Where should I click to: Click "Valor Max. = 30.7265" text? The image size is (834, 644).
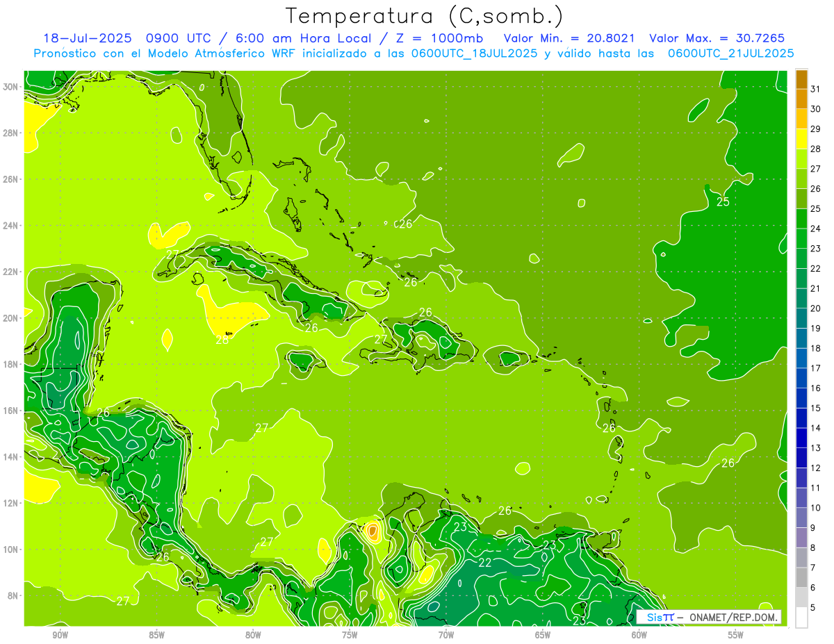pos(717,38)
